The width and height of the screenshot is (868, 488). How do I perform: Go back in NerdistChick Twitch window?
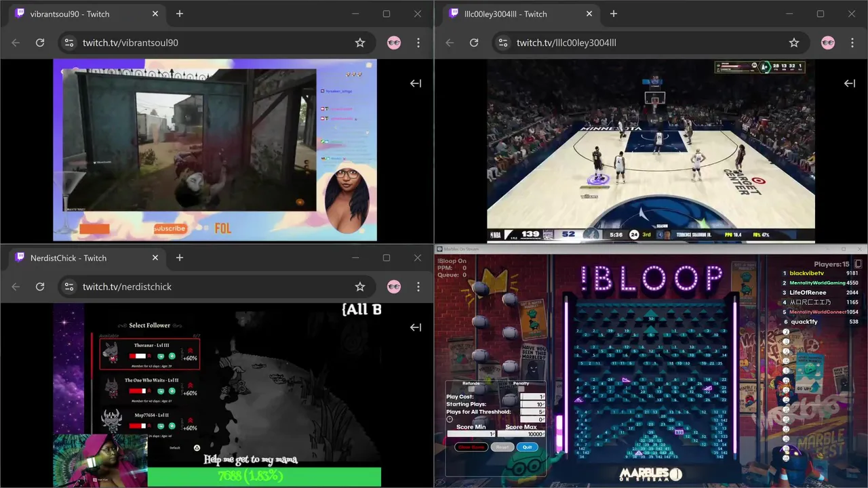click(16, 287)
